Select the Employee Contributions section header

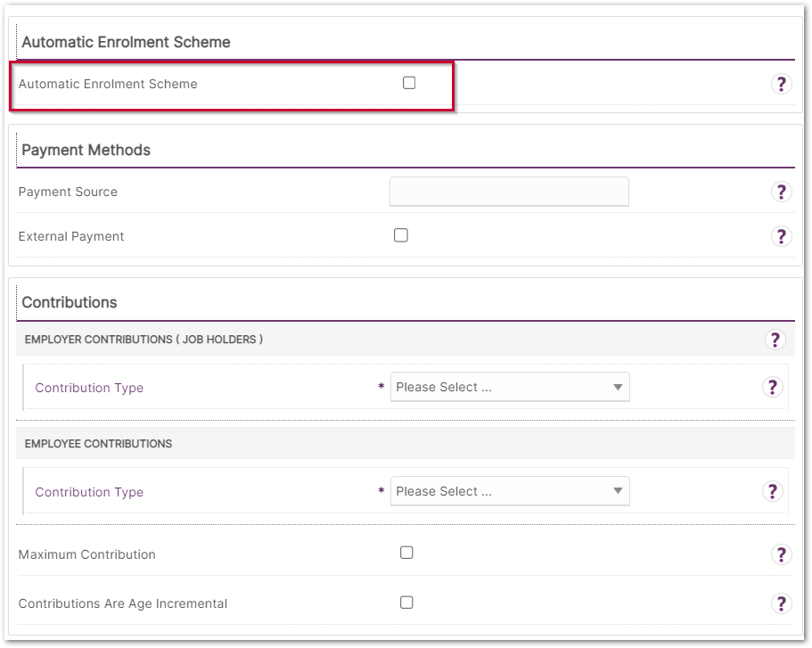pos(98,444)
